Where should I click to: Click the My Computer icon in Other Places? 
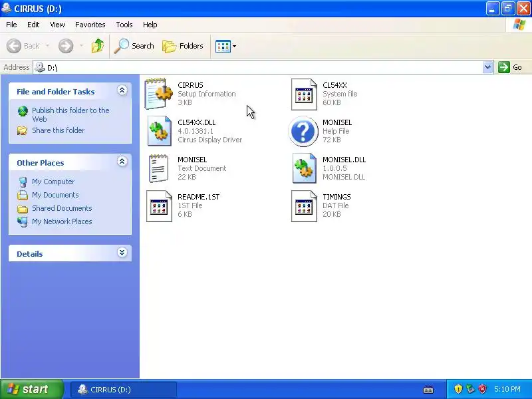click(23, 182)
